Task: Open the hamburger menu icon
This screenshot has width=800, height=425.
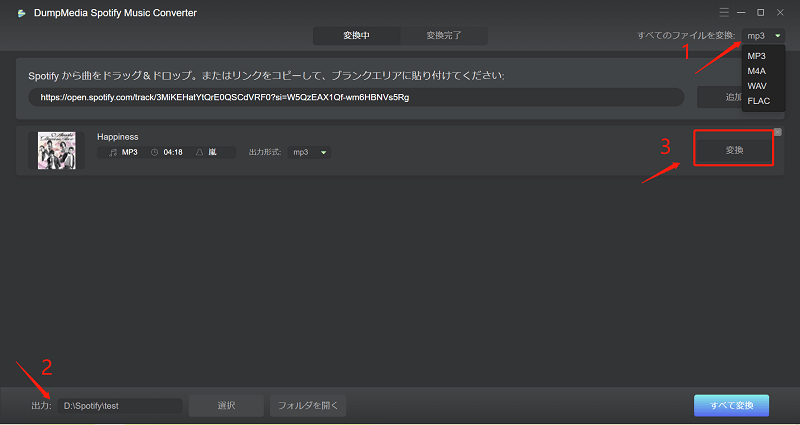Action: click(724, 12)
